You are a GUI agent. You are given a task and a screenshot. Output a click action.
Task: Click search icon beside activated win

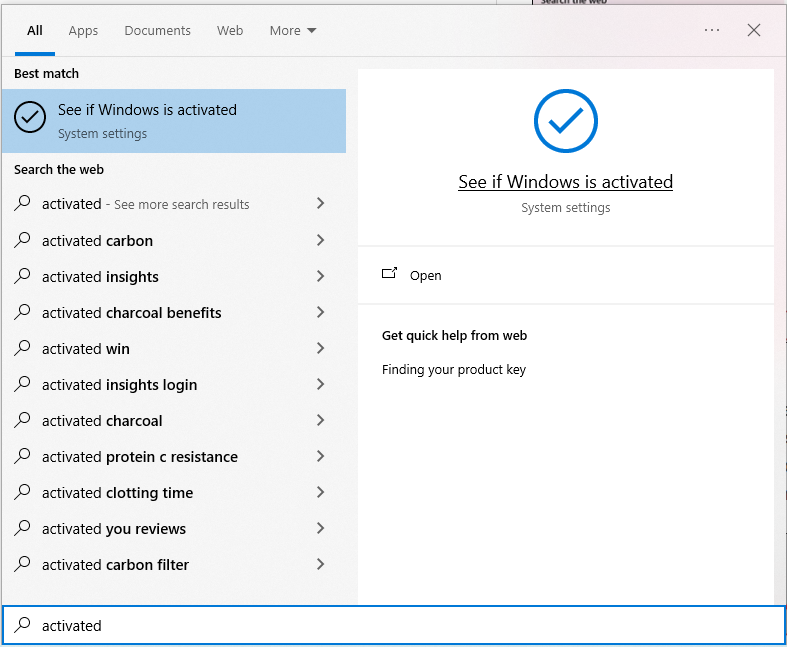coord(23,348)
